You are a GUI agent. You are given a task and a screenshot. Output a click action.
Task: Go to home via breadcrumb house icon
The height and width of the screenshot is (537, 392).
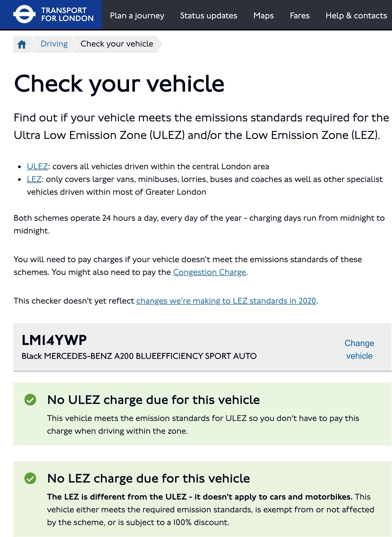coord(22,44)
